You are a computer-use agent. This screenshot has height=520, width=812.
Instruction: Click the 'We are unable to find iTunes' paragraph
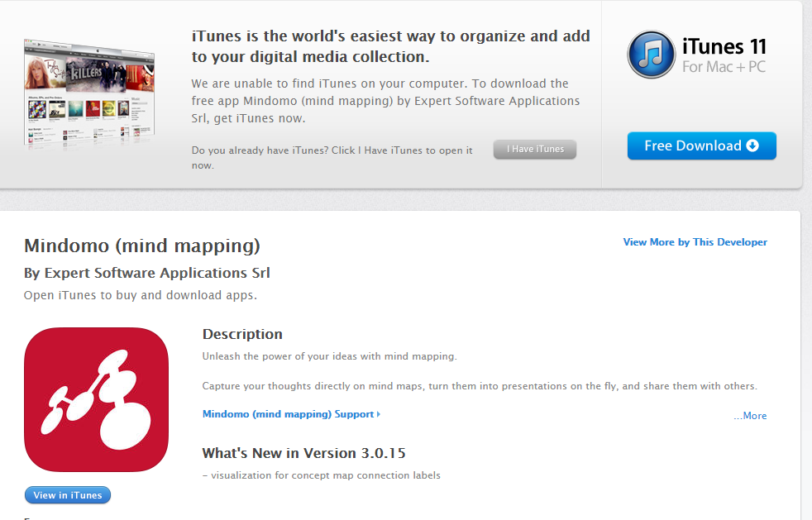tap(386, 101)
